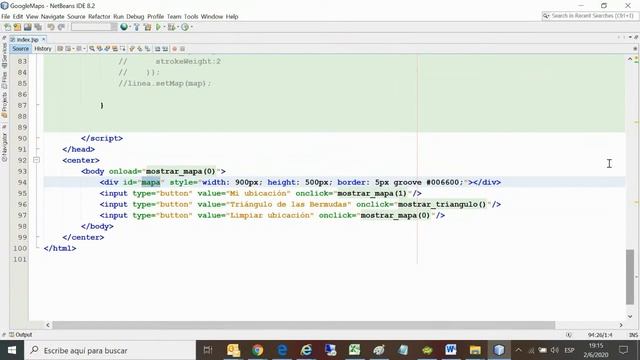This screenshot has width=640, height=360.
Task: Collapse code fold at line 92
Action: tap(36, 160)
